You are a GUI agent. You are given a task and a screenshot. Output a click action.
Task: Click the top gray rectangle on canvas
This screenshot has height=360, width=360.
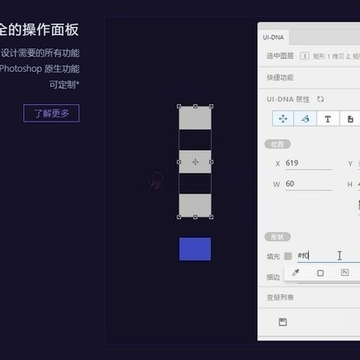tap(195, 118)
